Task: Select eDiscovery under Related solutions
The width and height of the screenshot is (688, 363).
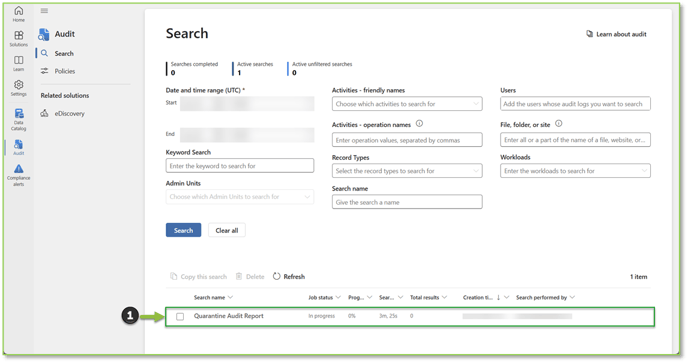Action: point(69,113)
